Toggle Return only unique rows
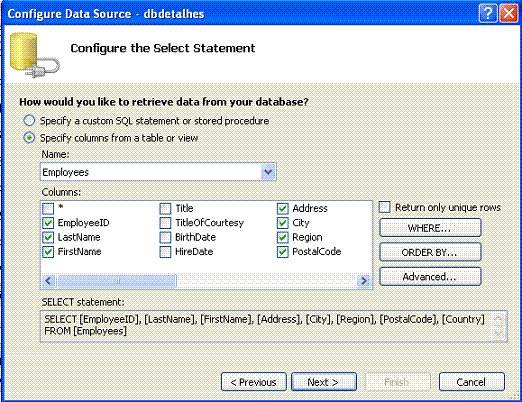The height and width of the screenshot is (402, 522). (x=384, y=207)
